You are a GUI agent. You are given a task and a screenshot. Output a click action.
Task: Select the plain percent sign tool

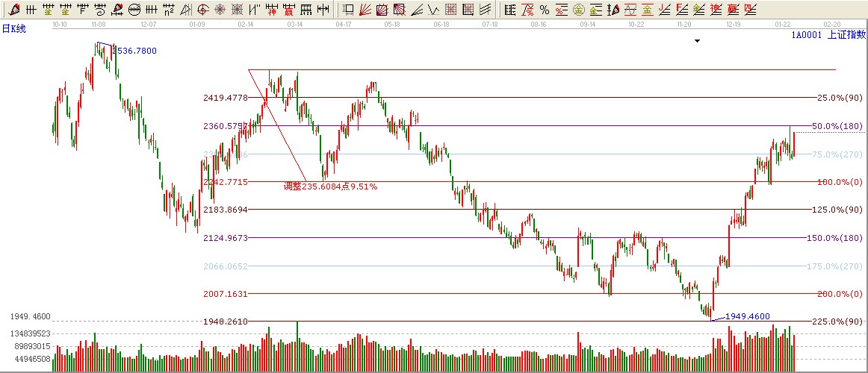[x=545, y=10]
